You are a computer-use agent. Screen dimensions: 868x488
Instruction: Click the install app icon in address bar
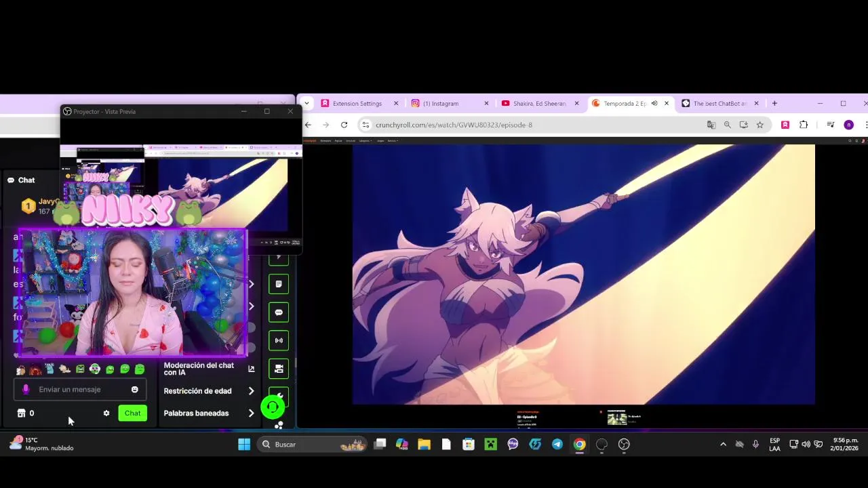(x=744, y=125)
